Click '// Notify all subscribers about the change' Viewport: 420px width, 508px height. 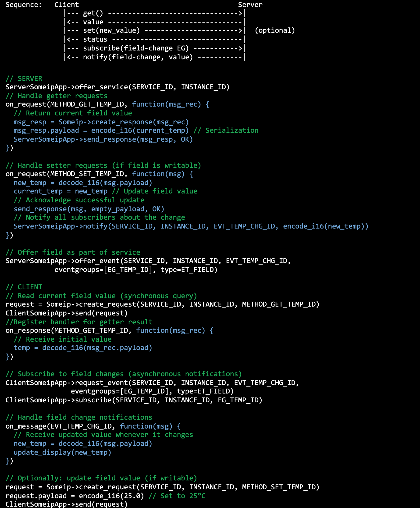pyautogui.click(x=99, y=218)
